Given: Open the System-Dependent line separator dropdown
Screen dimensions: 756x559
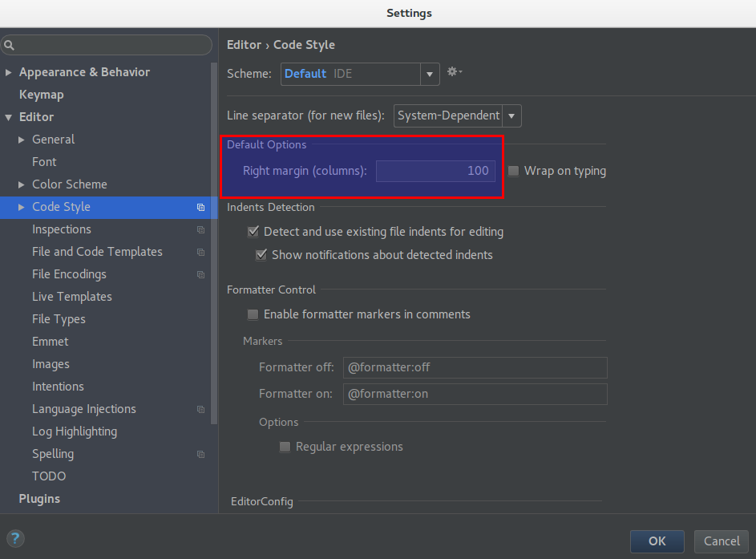Looking at the screenshot, I should click(x=511, y=115).
